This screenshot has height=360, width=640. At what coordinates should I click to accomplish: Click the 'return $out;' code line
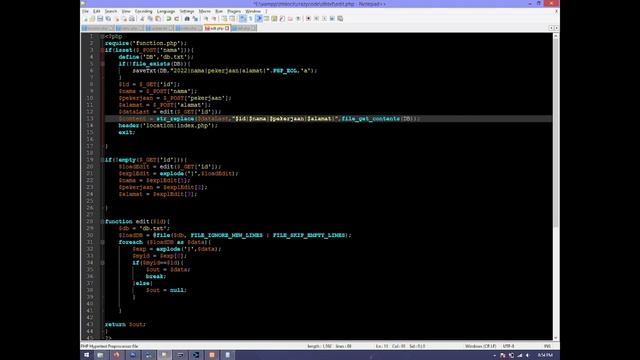[125, 324]
